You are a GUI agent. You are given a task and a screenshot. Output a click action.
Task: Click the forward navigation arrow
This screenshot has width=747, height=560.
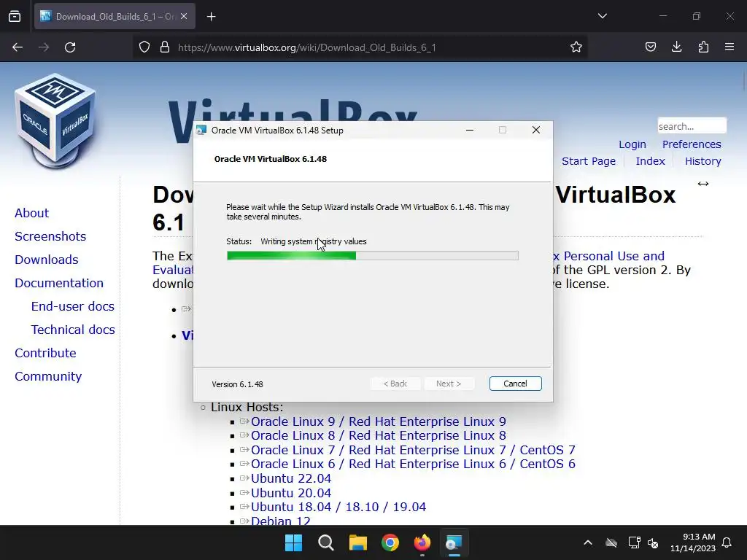(x=44, y=47)
